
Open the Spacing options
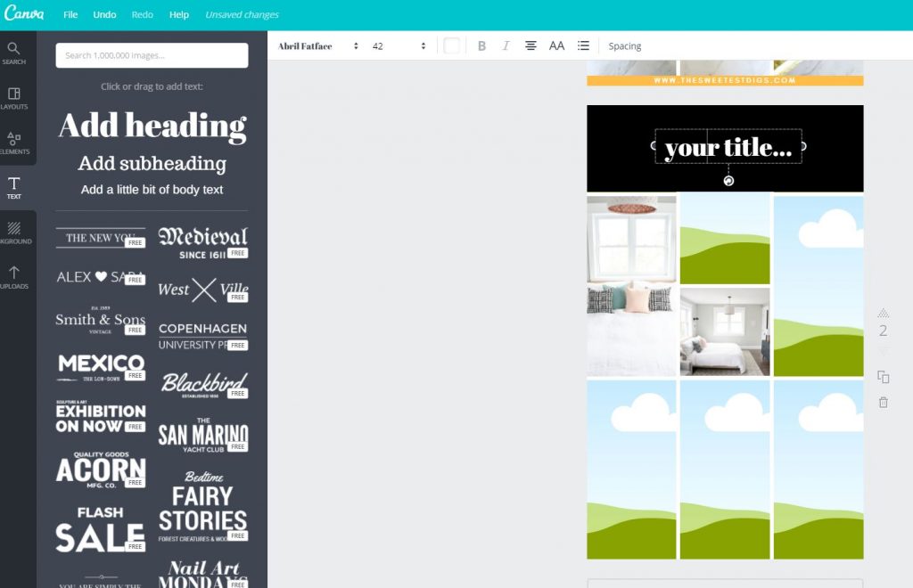(x=624, y=45)
